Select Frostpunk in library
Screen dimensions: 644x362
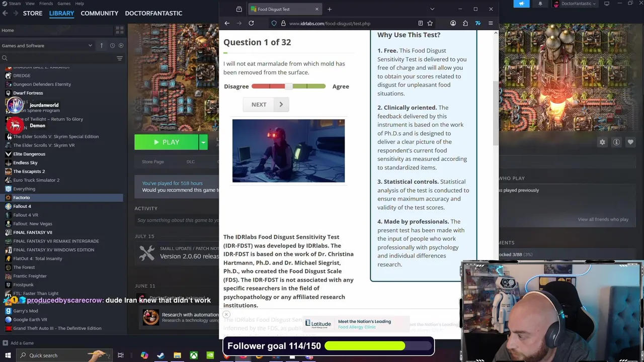point(23,285)
